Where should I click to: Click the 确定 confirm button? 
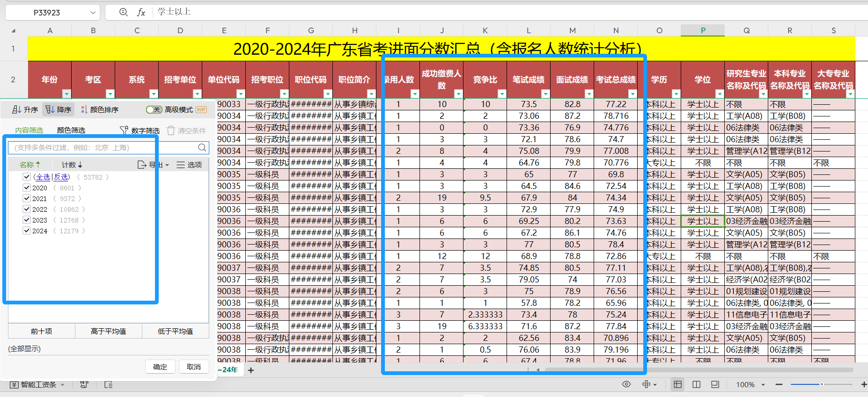(x=160, y=367)
